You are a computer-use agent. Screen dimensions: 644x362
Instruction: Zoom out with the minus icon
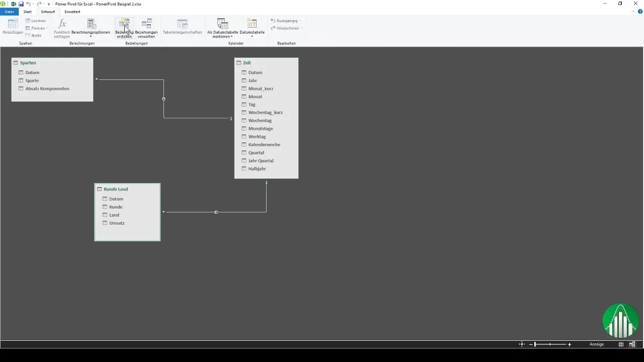tap(531, 344)
